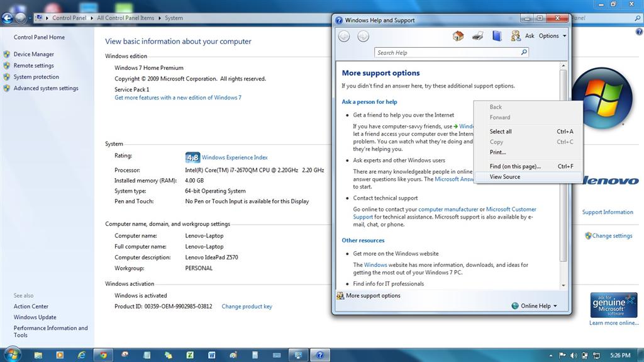Click the Control Panel back arrow button
This screenshot has width=644, height=362.
[8, 18]
